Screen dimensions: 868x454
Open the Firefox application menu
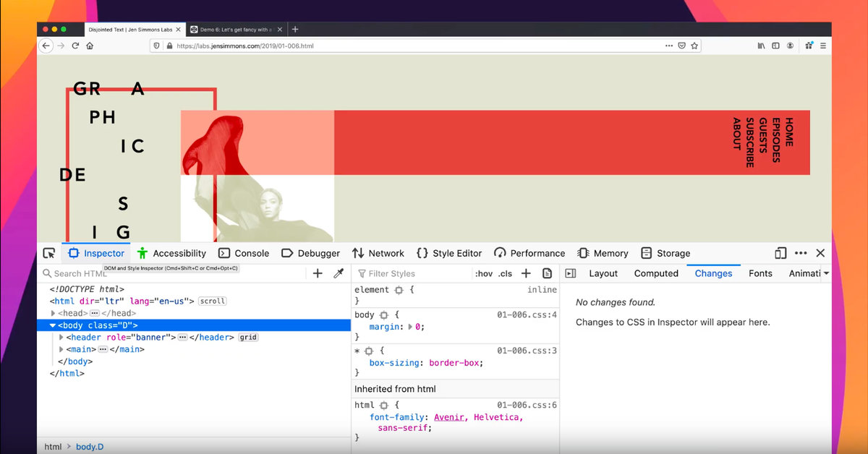(x=824, y=45)
